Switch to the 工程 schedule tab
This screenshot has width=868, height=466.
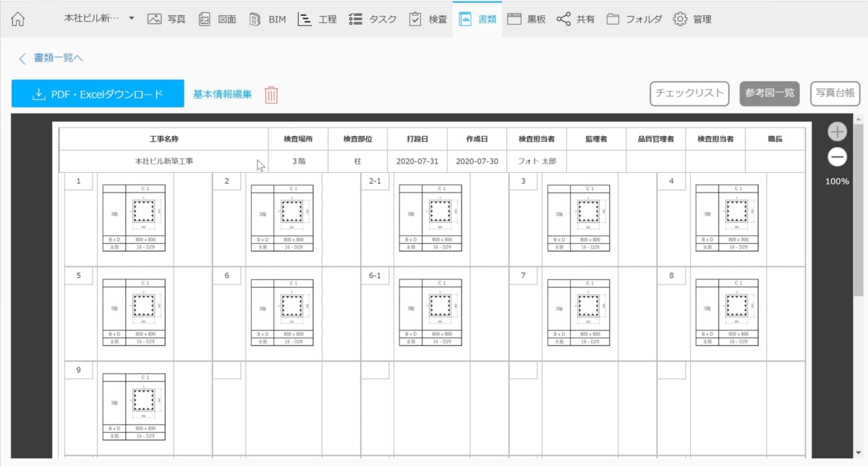pyautogui.click(x=318, y=20)
